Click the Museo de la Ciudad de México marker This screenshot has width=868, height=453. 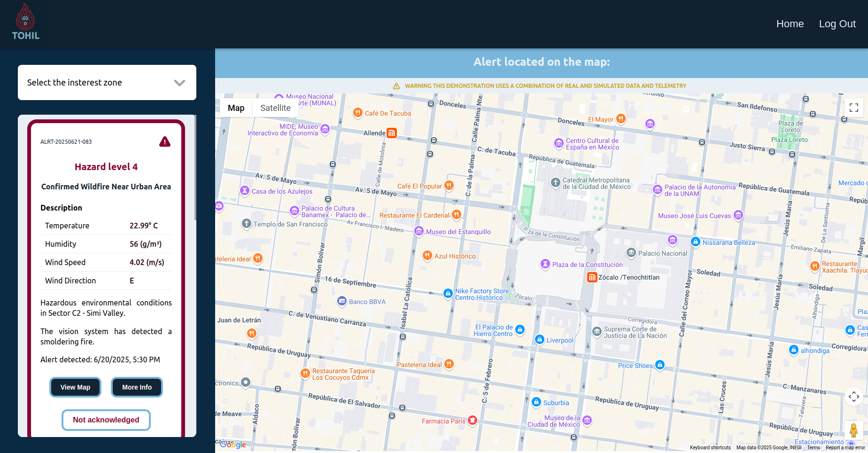(x=587, y=421)
